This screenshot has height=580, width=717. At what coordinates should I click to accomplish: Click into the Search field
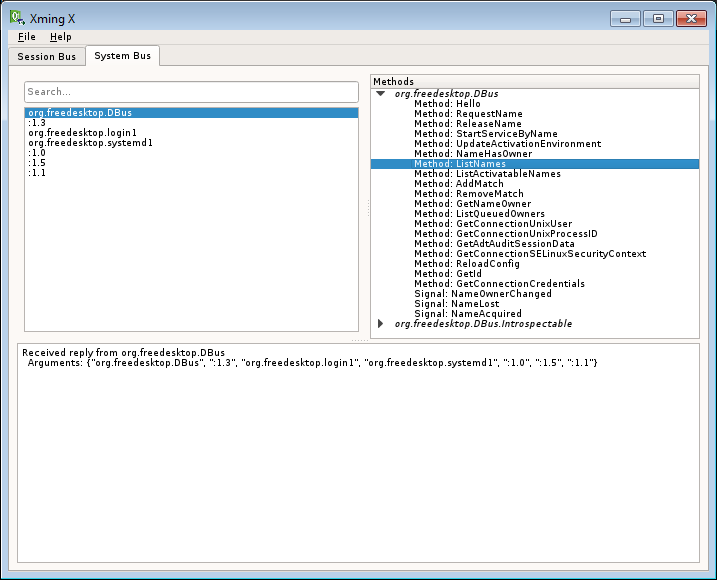[x=191, y=91]
